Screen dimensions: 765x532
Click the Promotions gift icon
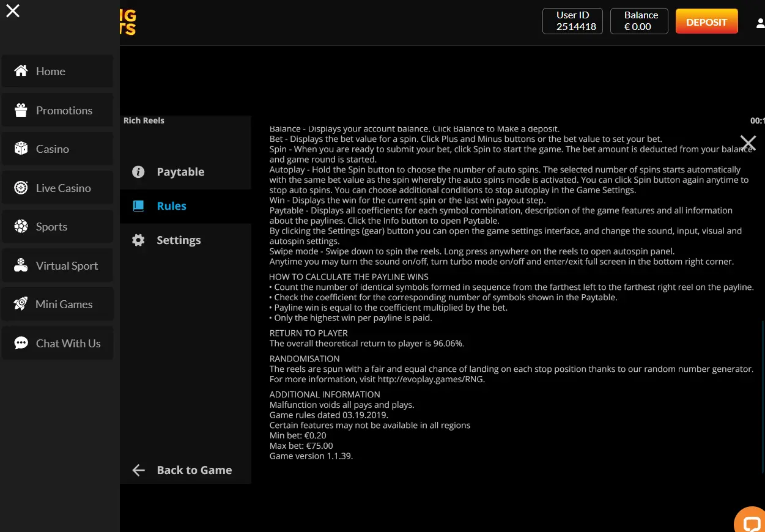tap(21, 110)
